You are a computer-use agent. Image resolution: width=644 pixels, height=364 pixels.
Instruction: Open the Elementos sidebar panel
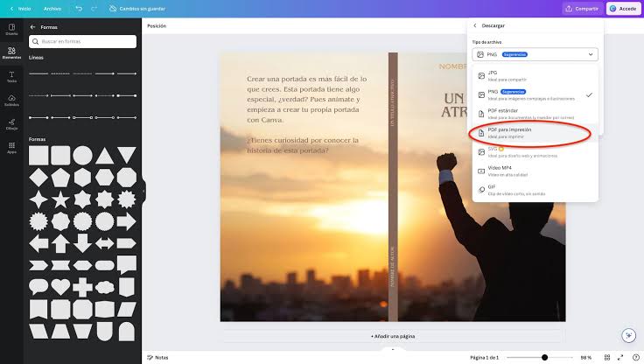pos(11,53)
